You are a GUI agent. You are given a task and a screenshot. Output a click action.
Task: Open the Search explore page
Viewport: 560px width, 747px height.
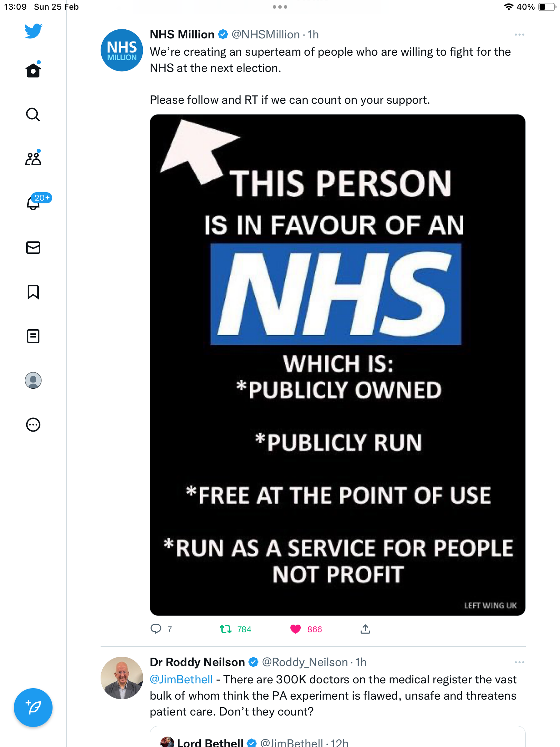coord(33,114)
